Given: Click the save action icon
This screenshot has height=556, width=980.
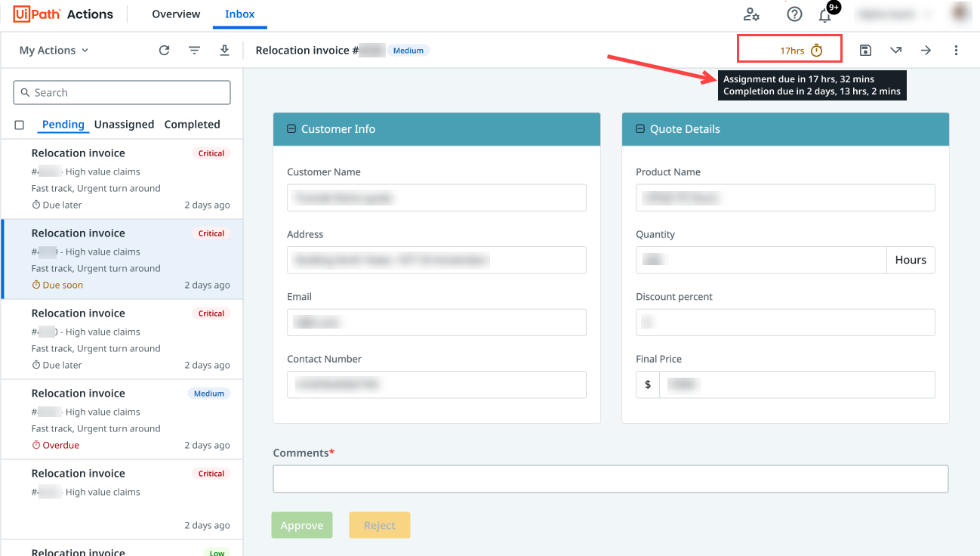Looking at the screenshot, I should click(x=865, y=51).
